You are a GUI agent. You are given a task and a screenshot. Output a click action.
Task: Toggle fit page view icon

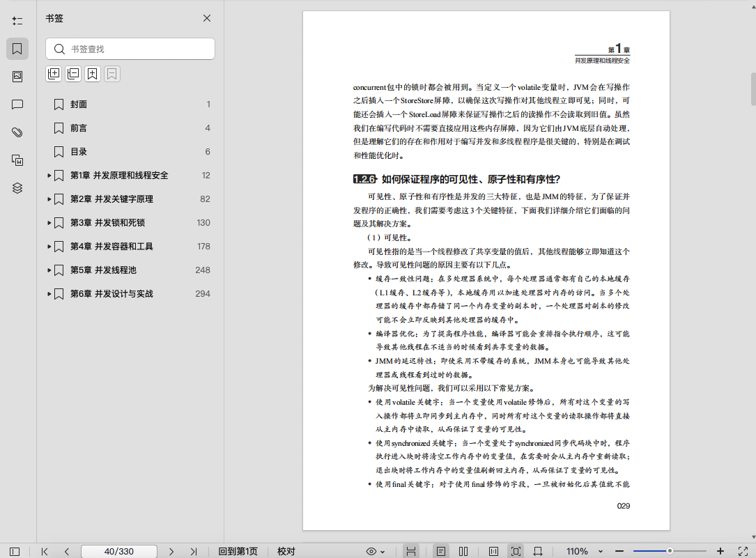click(516, 551)
